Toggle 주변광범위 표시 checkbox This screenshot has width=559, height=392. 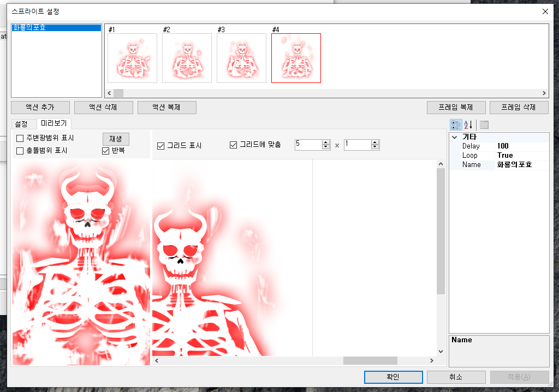20,138
